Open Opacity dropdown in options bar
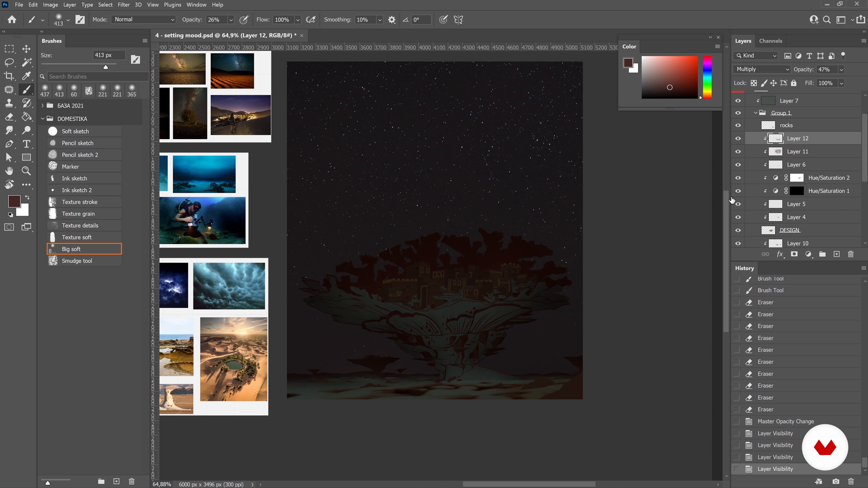The width and height of the screenshot is (868, 488). click(x=231, y=20)
